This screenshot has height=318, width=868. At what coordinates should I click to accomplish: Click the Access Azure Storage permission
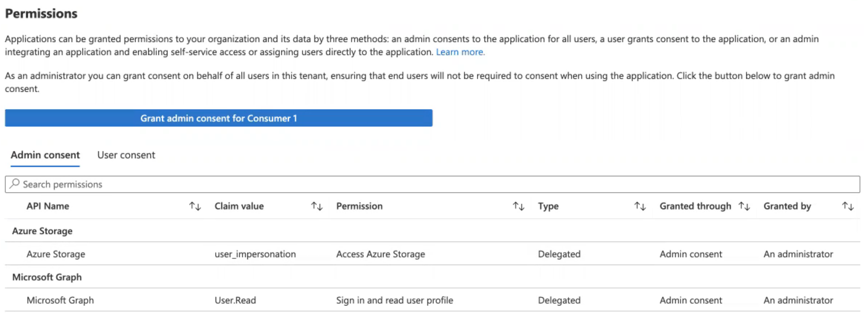(x=380, y=254)
